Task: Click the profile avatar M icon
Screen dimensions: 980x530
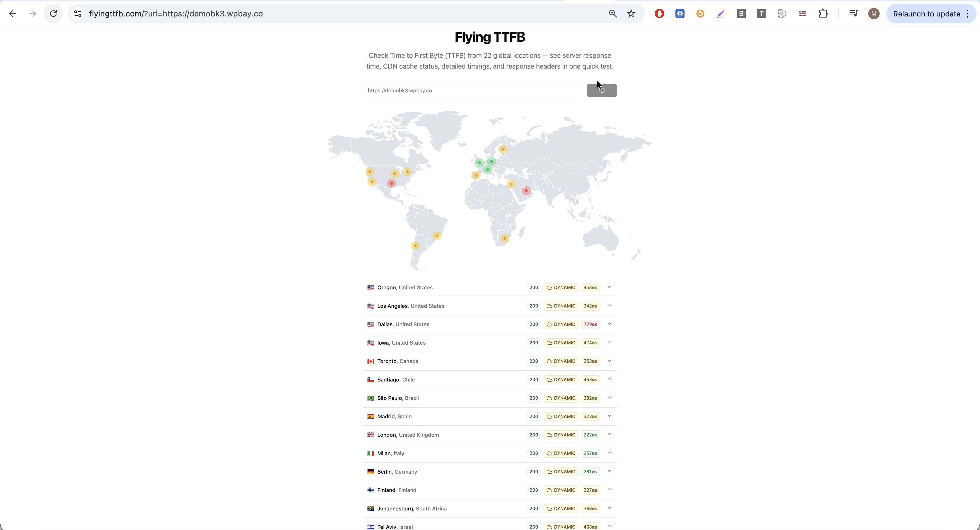Action: click(x=873, y=14)
